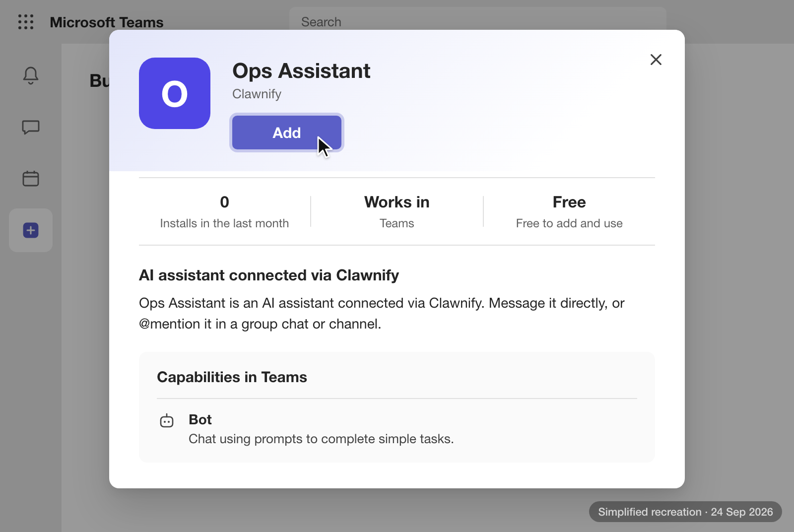Click 'AI assistant connected via Clawnify' heading
The height and width of the screenshot is (532, 794).
tap(269, 275)
